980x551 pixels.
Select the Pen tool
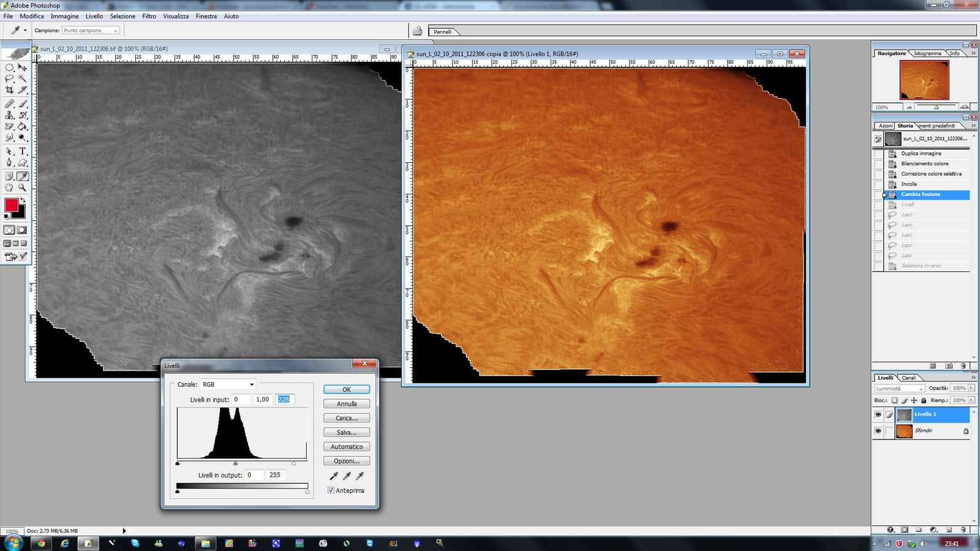pyautogui.click(x=9, y=163)
